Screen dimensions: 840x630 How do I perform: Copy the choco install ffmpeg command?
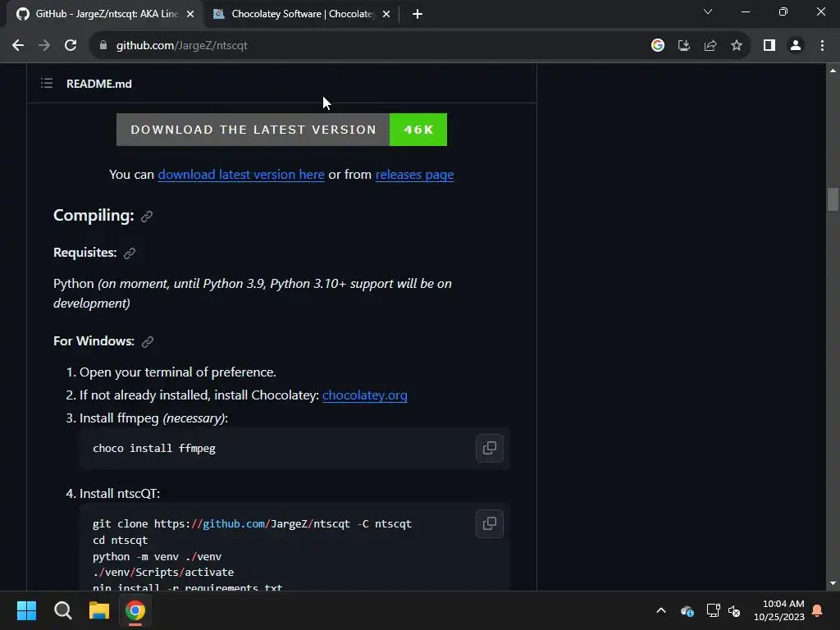point(489,448)
